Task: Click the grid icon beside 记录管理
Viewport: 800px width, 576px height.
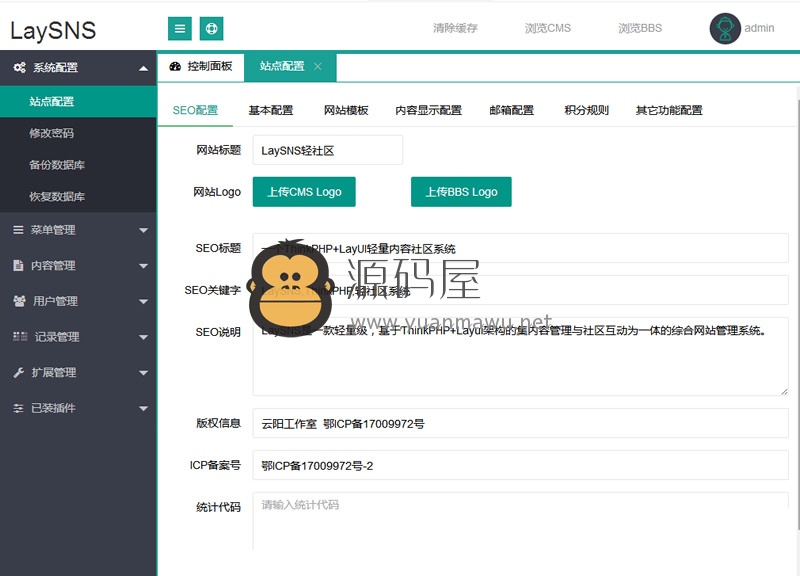Action: pyautogui.click(x=20, y=336)
